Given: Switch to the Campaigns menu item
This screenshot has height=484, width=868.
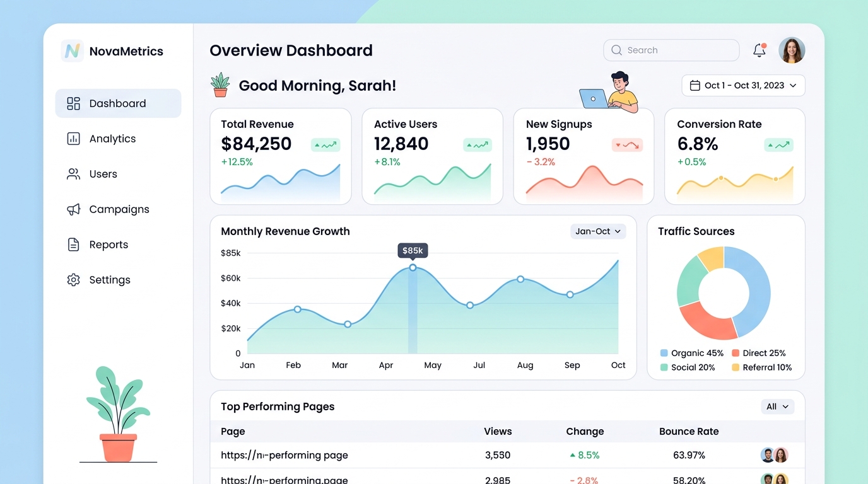Looking at the screenshot, I should point(118,209).
